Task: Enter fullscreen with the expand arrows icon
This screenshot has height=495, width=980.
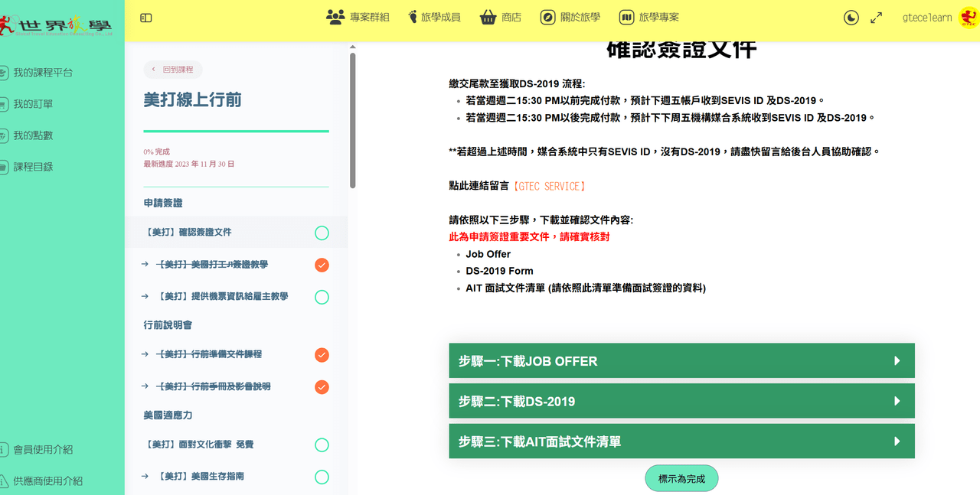Action: tap(877, 18)
